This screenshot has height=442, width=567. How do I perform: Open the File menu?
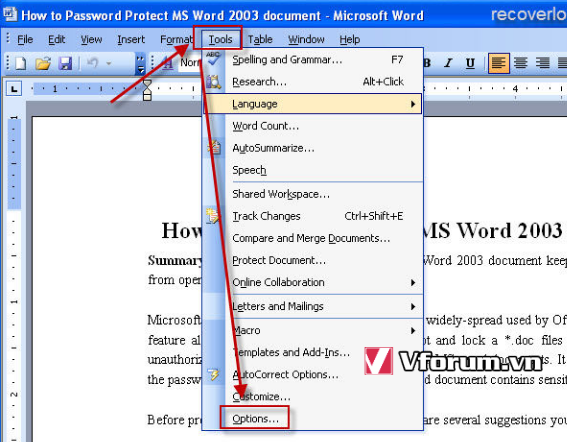pyautogui.click(x=25, y=39)
